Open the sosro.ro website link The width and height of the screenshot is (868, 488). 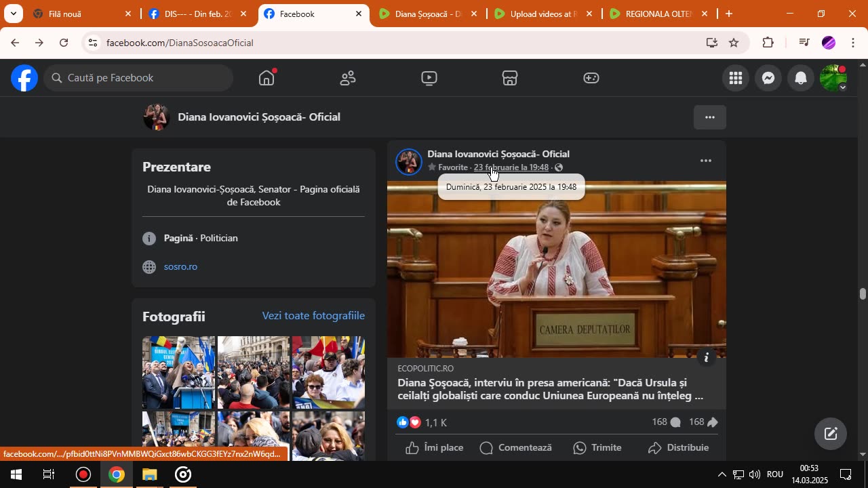(x=180, y=267)
